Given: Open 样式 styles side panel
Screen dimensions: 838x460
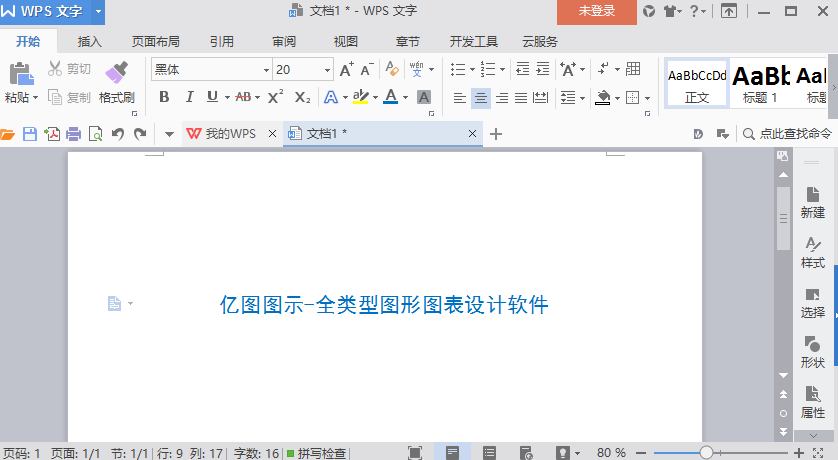Looking at the screenshot, I should point(812,253).
